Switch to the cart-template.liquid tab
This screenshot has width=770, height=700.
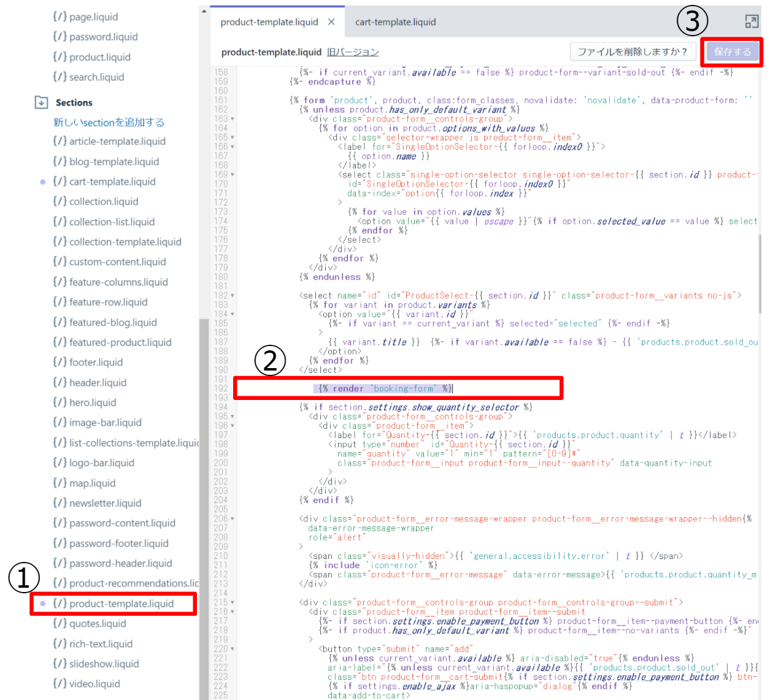(x=395, y=22)
